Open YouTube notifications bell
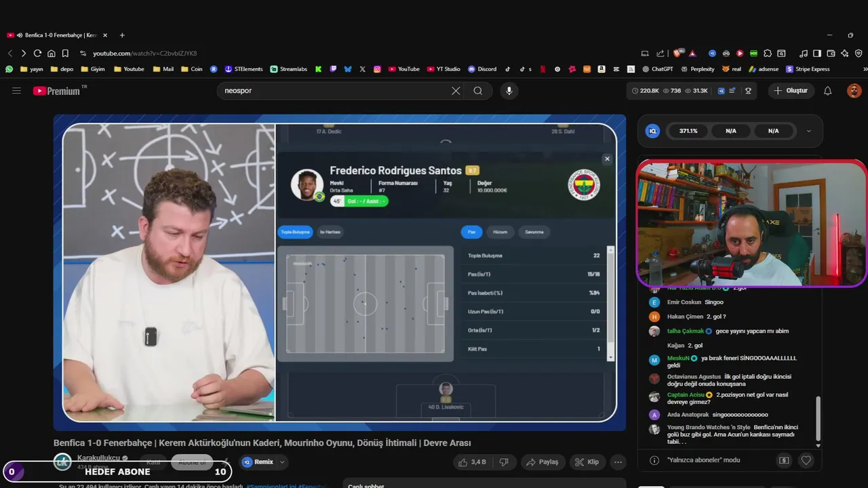The height and width of the screenshot is (488, 868). 827,91
